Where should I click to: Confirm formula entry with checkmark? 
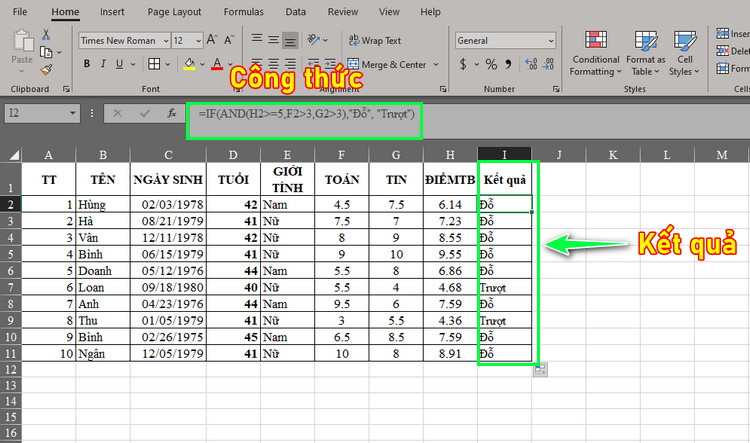pos(144,113)
